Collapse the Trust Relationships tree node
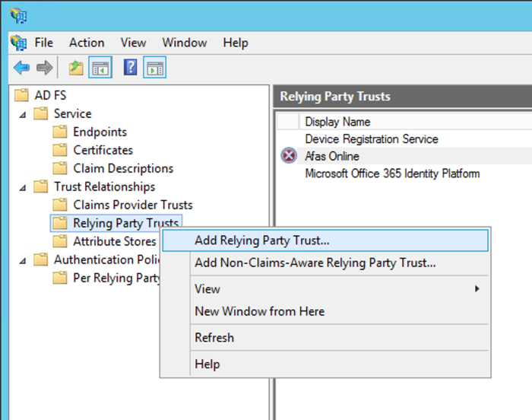The width and height of the screenshot is (532, 420). pos(22,188)
